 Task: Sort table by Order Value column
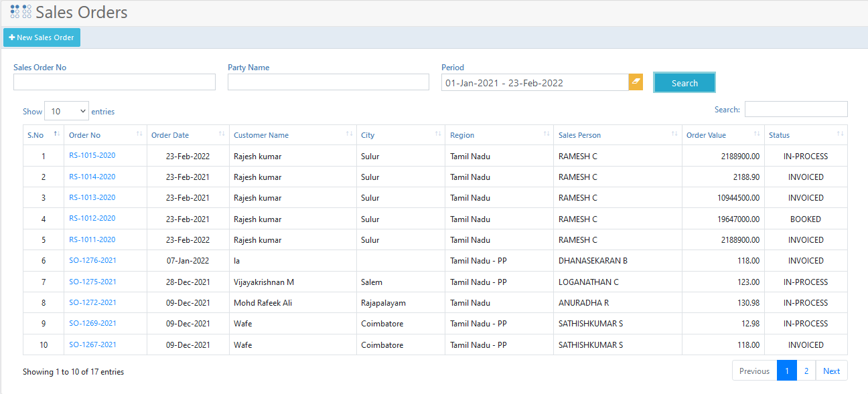click(723, 135)
